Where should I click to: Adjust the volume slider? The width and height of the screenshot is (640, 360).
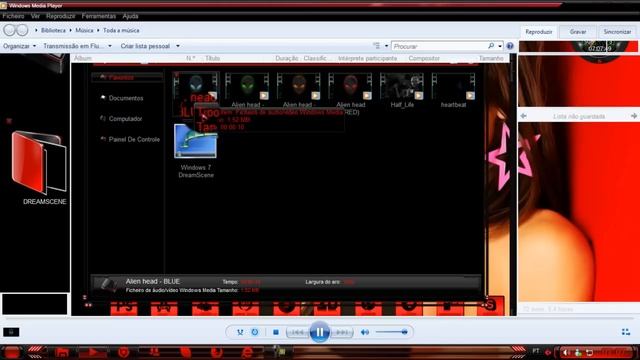392,332
